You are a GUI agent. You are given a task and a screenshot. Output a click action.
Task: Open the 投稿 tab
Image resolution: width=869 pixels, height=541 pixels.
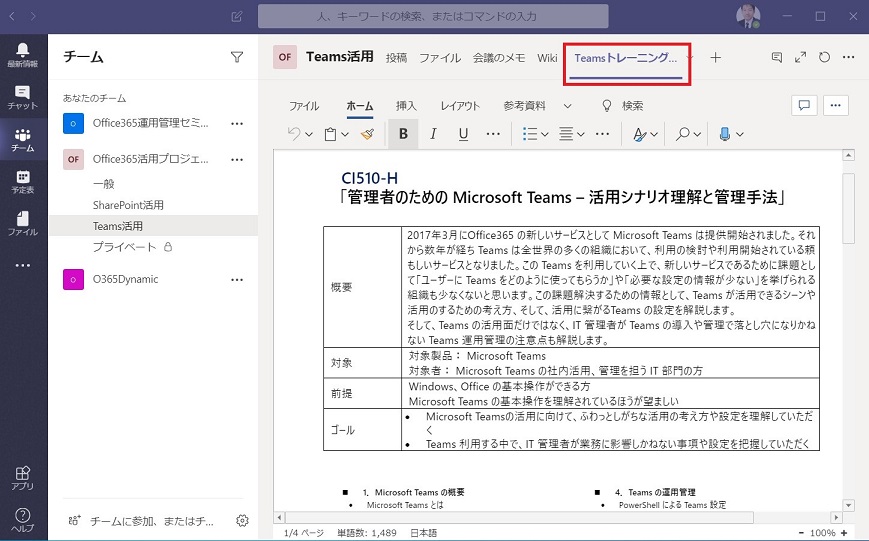point(396,58)
